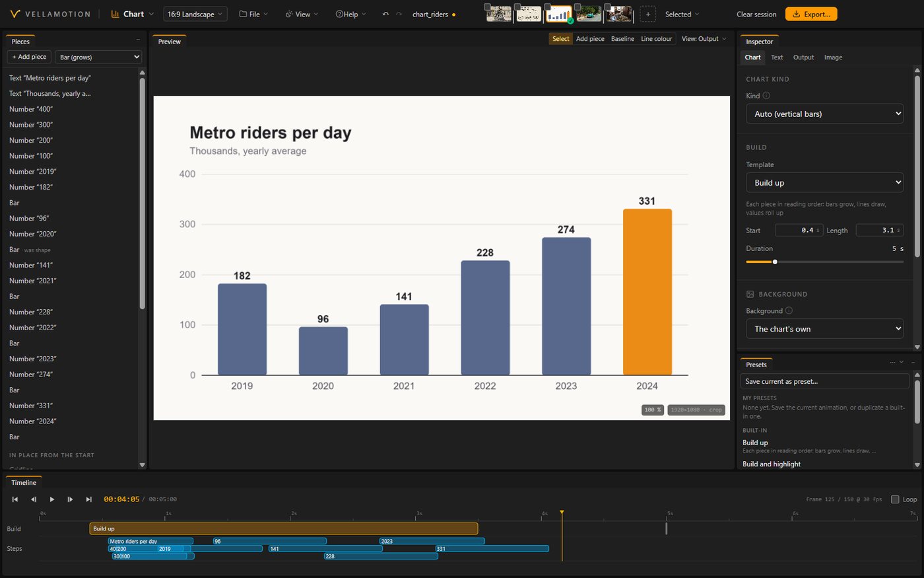Switch to the Text inspector tab
This screenshot has height=578, width=924.
pyautogui.click(x=777, y=57)
